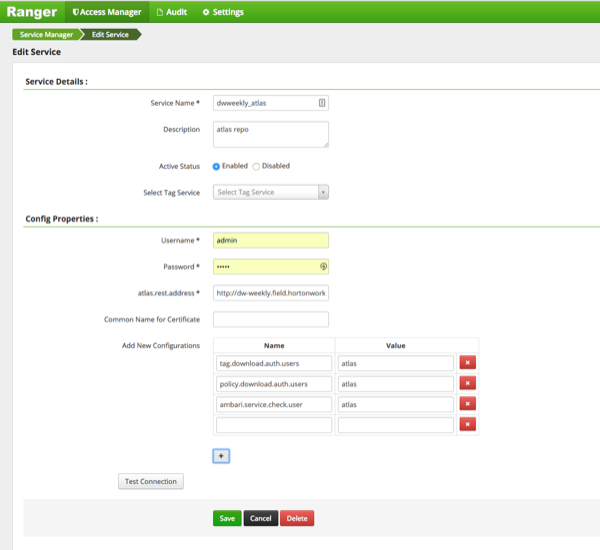Select Enabled active status
Screen dimensions: 600x550
(x=217, y=166)
